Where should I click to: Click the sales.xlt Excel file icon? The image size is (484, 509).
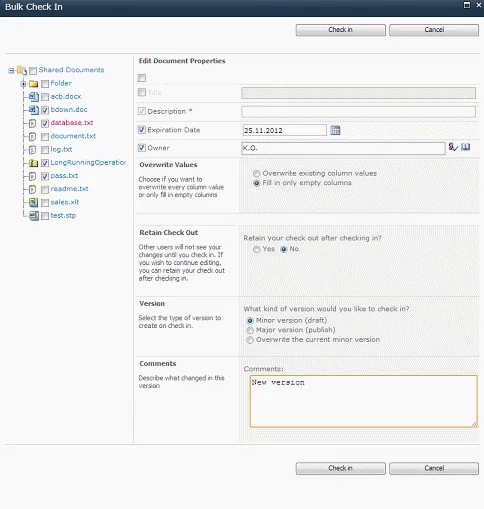(x=33, y=202)
